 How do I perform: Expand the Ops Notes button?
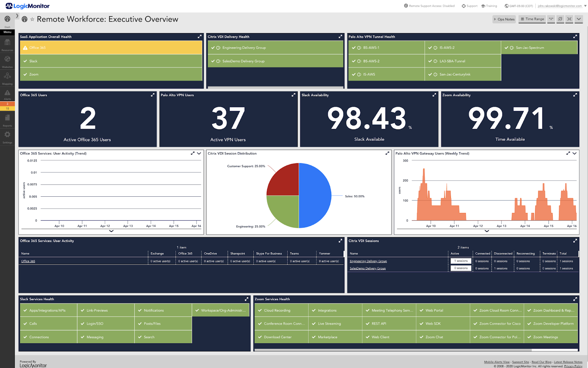click(504, 19)
